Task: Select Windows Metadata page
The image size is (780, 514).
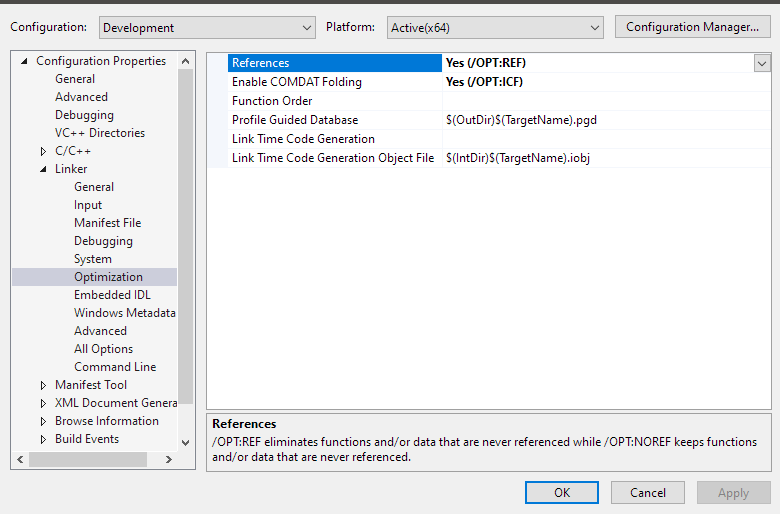Action: pos(124,312)
